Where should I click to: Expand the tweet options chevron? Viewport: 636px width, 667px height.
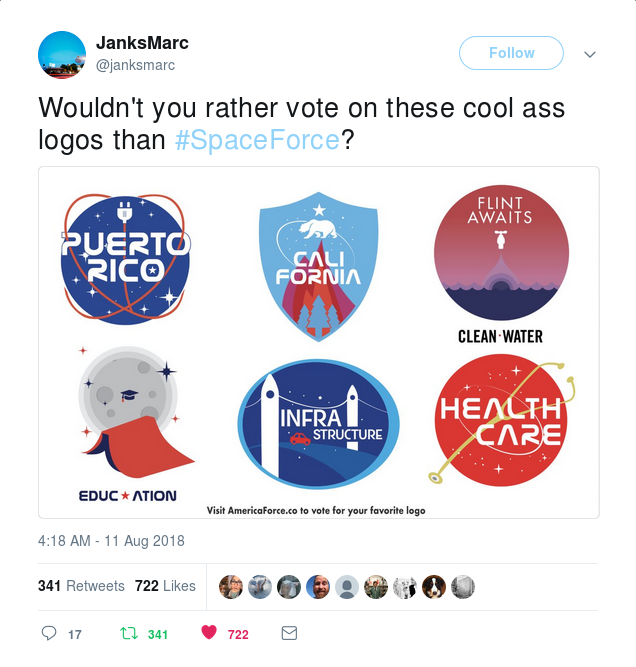point(590,54)
